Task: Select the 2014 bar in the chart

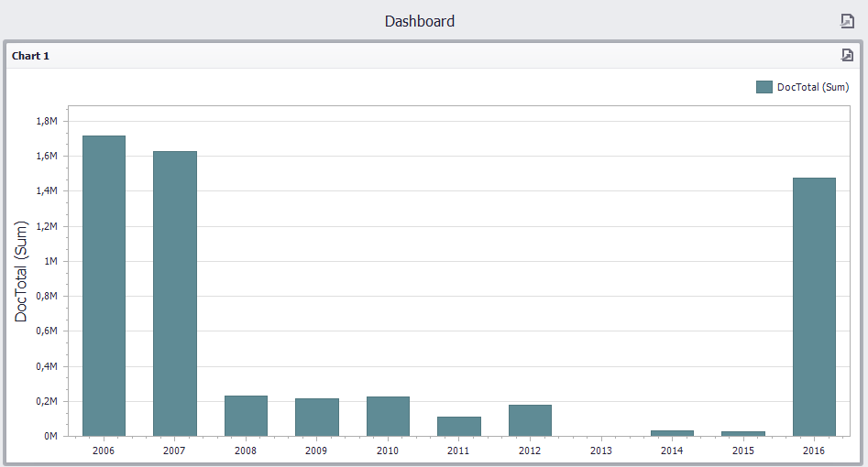Action: tap(672, 433)
